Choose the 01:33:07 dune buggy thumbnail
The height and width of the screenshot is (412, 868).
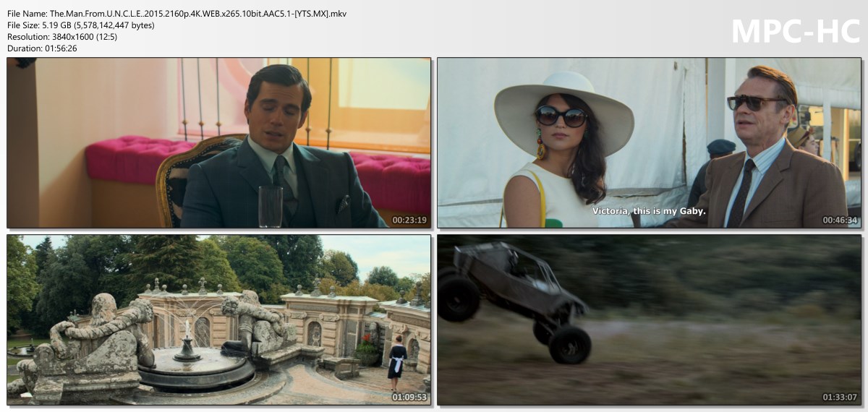coord(649,319)
